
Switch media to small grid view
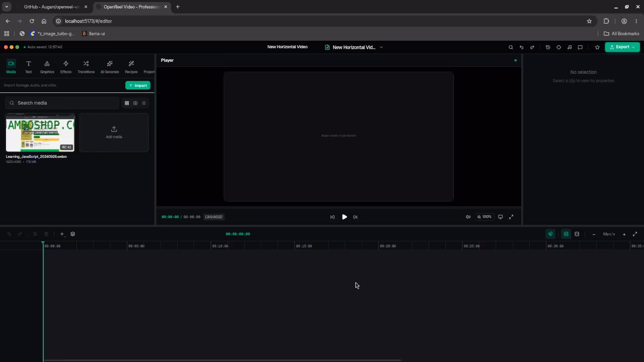click(x=135, y=103)
